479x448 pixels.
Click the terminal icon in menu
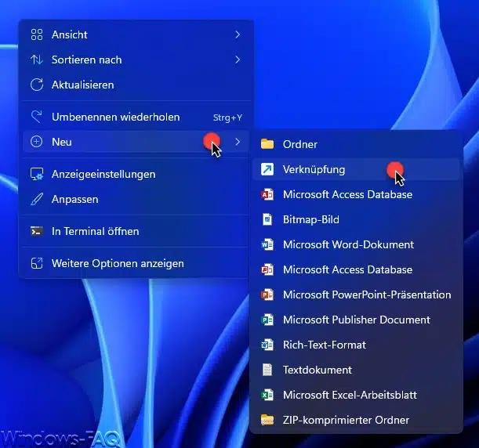pos(37,231)
